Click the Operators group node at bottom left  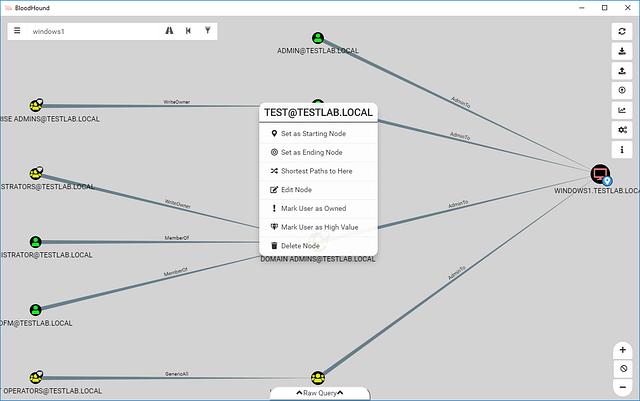click(x=36, y=377)
